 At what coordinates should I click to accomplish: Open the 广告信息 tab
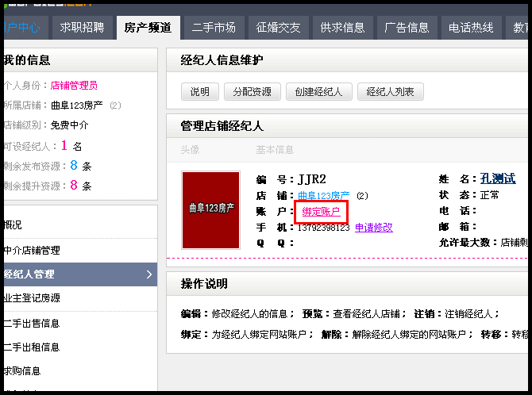click(x=407, y=28)
